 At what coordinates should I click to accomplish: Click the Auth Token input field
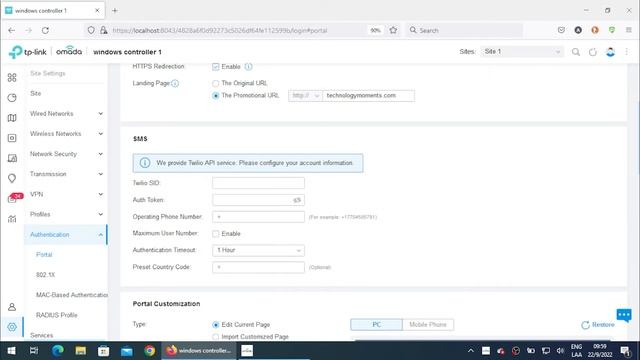pos(258,200)
